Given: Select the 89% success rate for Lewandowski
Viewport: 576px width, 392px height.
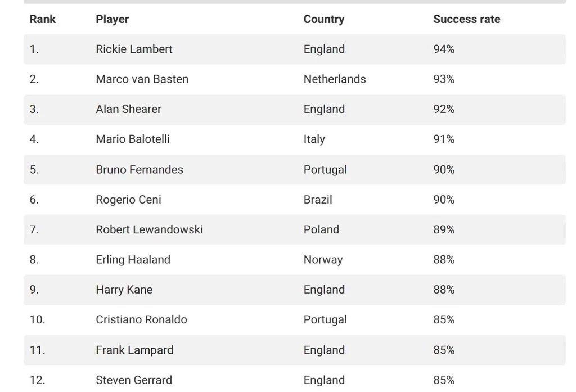Looking at the screenshot, I should (x=444, y=229).
